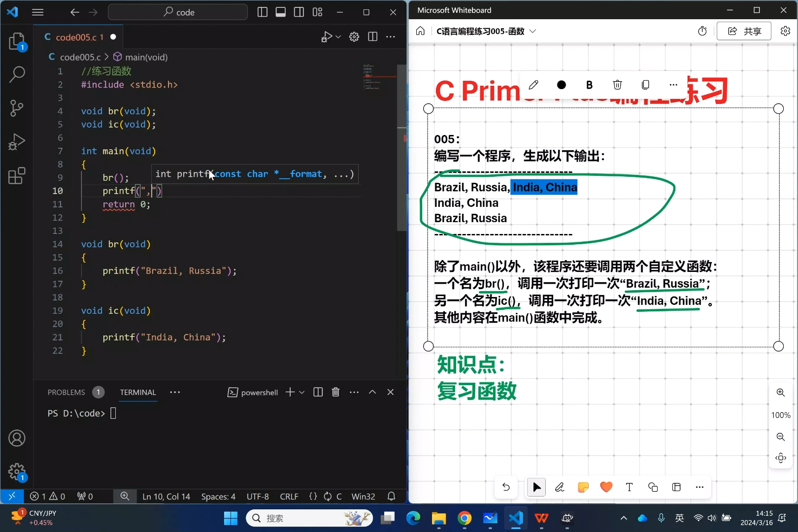Delete the selected text box
This screenshot has width=798, height=532.
click(x=617, y=85)
